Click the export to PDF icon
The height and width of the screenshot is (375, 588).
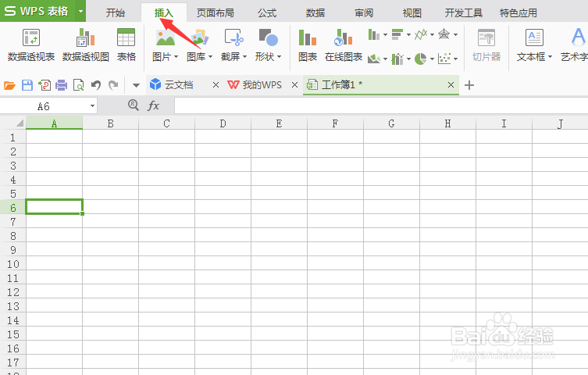(45, 85)
